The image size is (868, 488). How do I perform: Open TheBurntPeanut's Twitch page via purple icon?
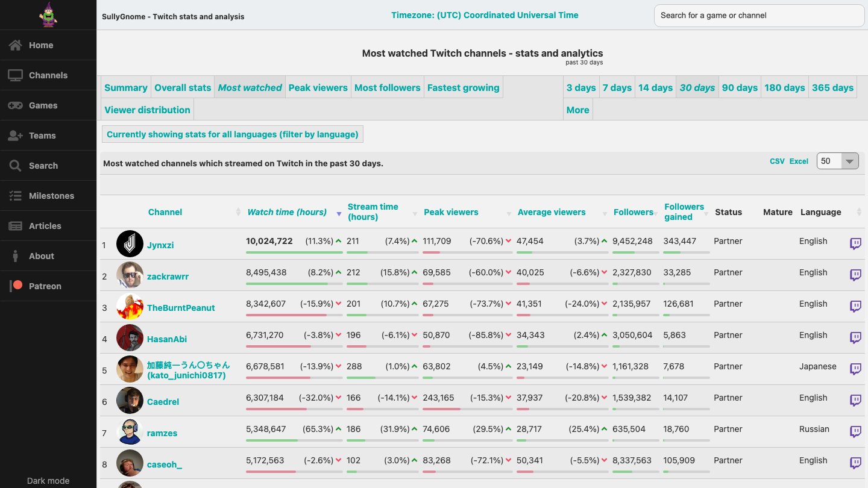(x=855, y=306)
